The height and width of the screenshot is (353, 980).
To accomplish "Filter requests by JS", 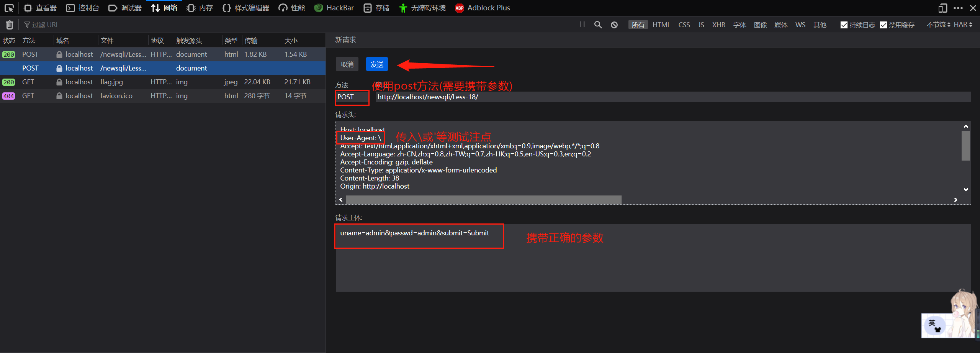I will (701, 25).
